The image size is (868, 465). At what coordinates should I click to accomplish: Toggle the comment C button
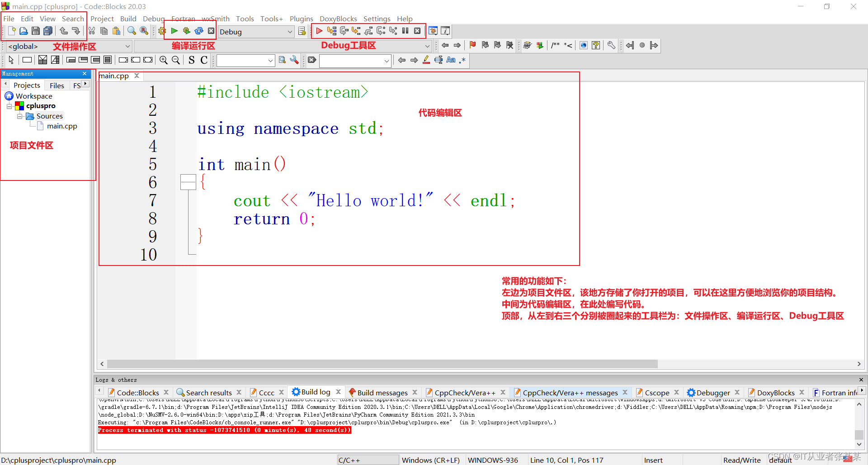(x=204, y=60)
